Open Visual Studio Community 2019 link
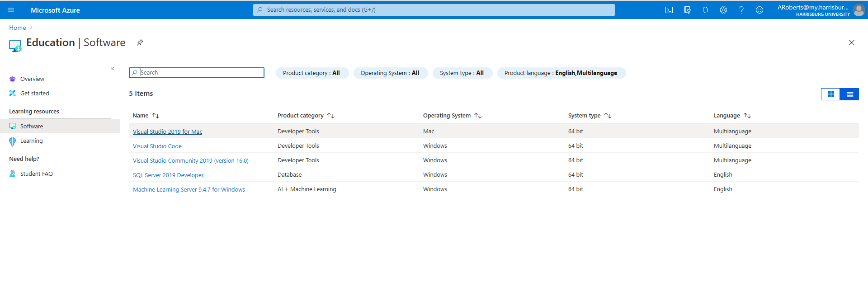The width and height of the screenshot is (868, 291). (191, 160)
